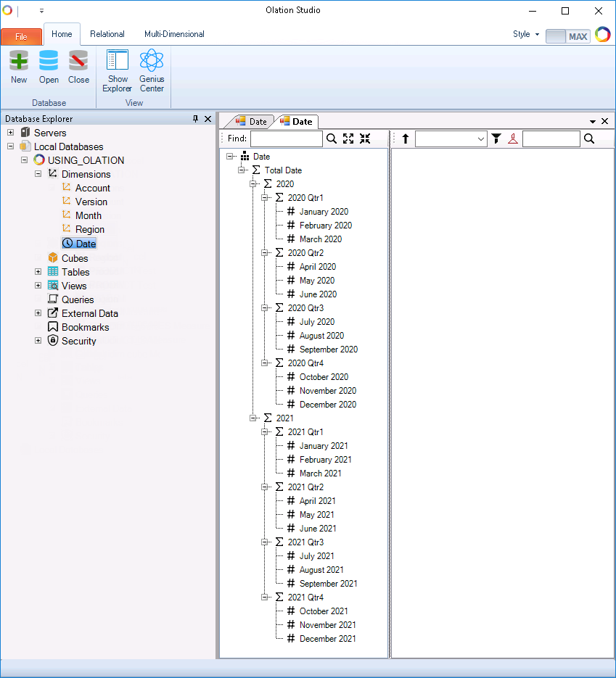
Task: Select the Queries node in explorer
Action: 78,299
